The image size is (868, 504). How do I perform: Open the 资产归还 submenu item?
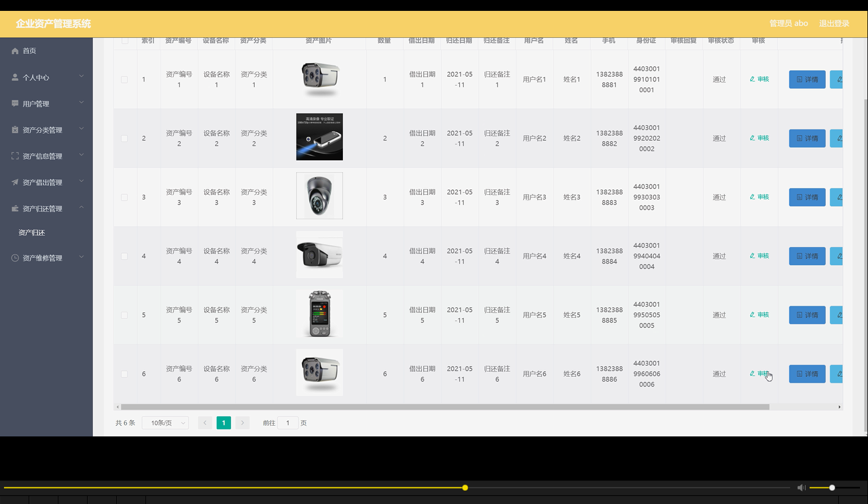[x=46, y=233]
